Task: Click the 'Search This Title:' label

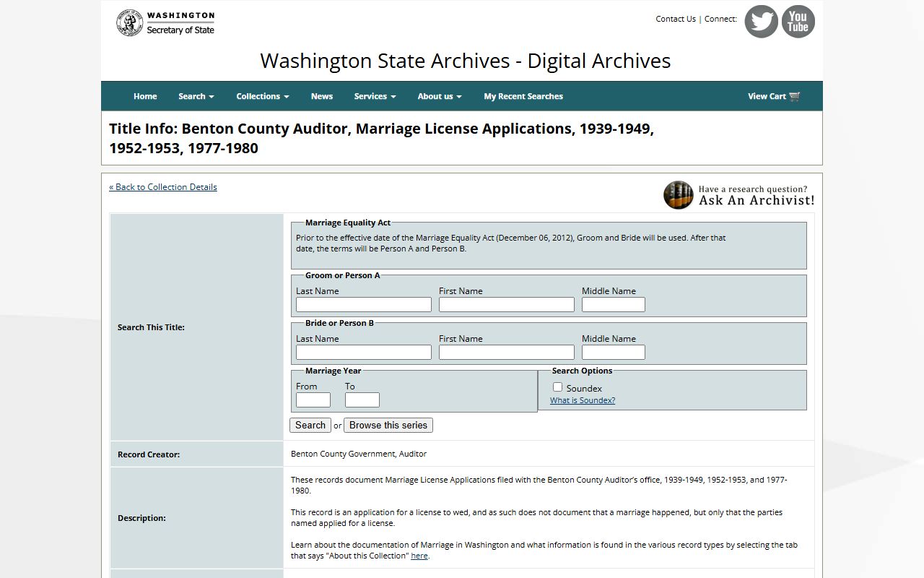Action: tap(151, 327)
